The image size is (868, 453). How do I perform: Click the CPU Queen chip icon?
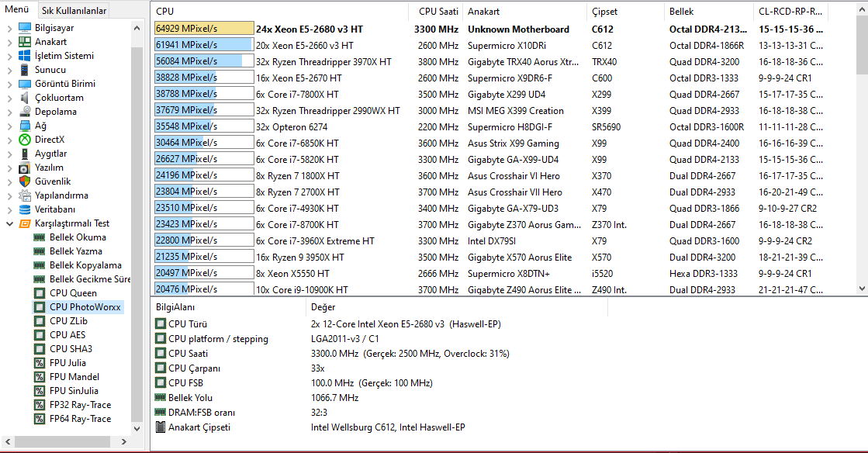click(x=40, y=293)
